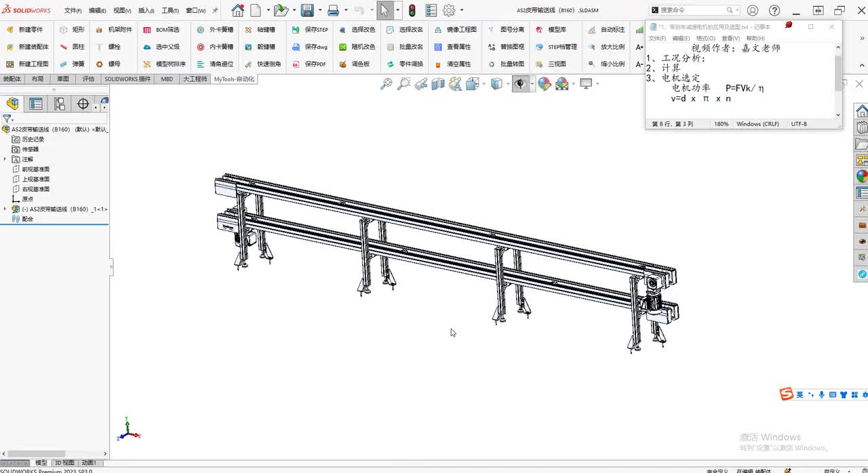Open the BOM筛选 tool
The width and height of the screenshot is (868, 473).
tap(161, 30)
